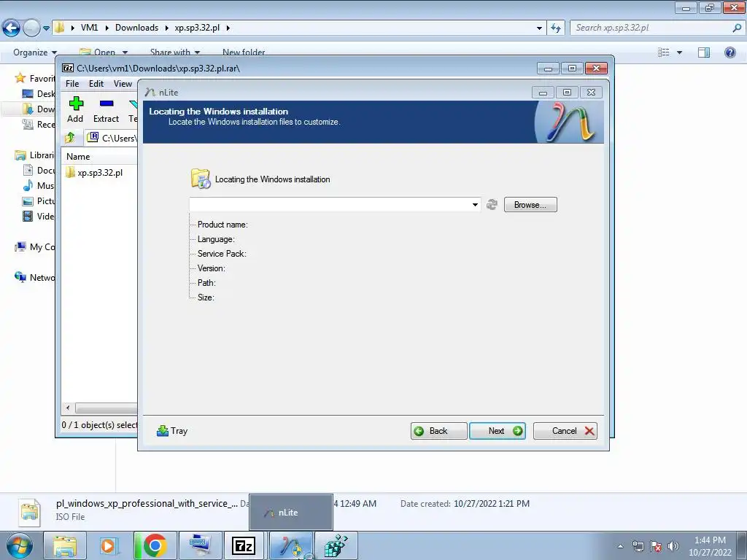Click the Explorer Back navigation button
The image size is (747, 560).
pyautogui.click(x=12, y=28)
